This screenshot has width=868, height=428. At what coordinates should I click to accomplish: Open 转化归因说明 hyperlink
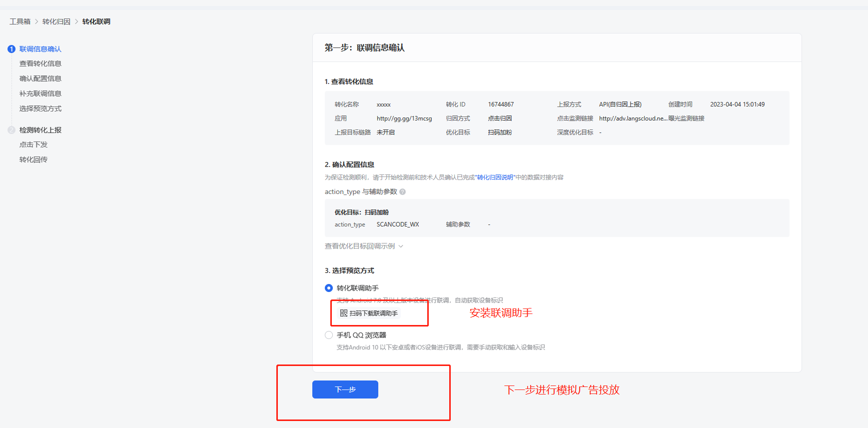495,177
